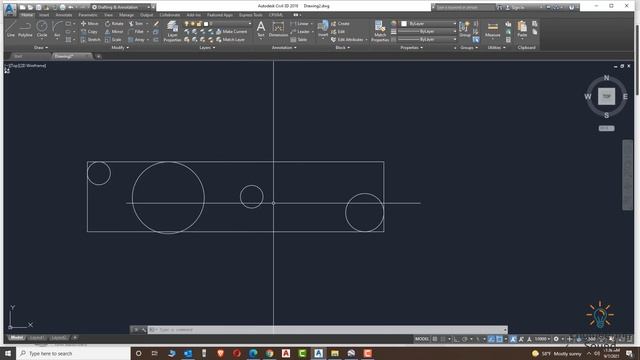Activate the Stretch command
This screenshot has height=360, width=640.
tap(90, 40)
